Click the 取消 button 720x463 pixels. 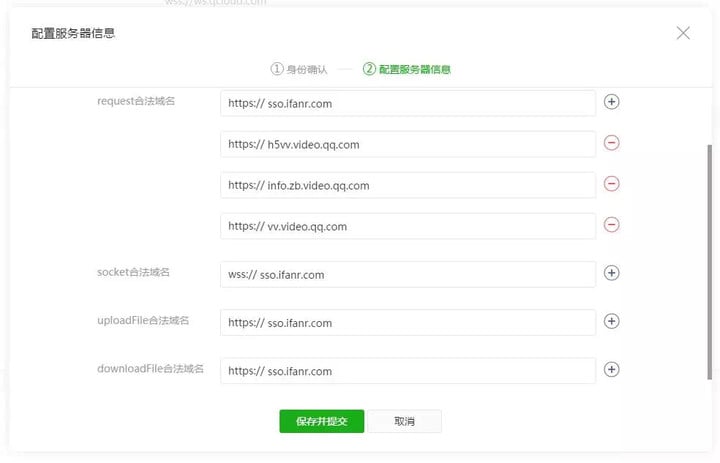click(405, 421)
